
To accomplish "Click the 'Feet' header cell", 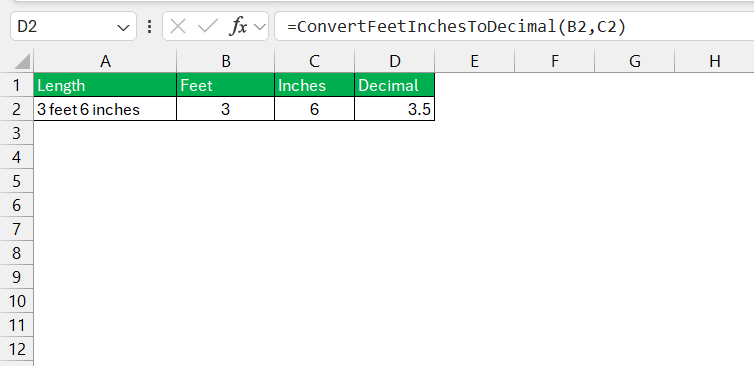I will pos(226,85).
